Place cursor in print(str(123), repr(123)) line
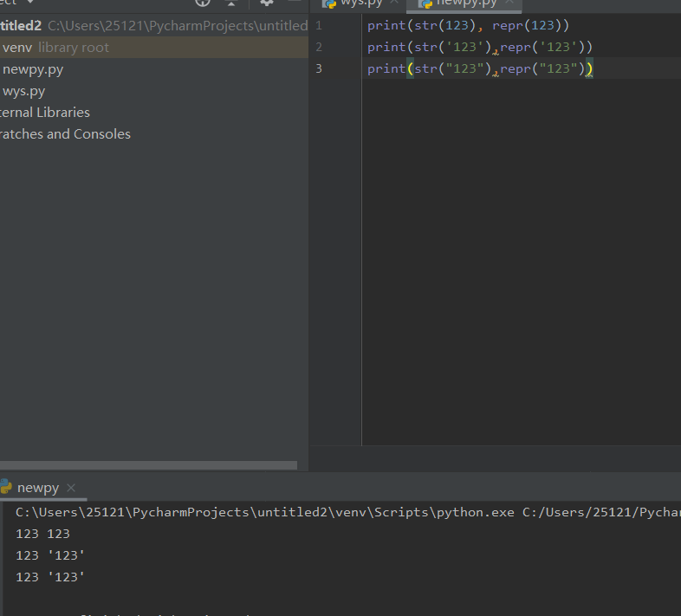Viewport: 681px width, 616px height. [x=468, y=26]
